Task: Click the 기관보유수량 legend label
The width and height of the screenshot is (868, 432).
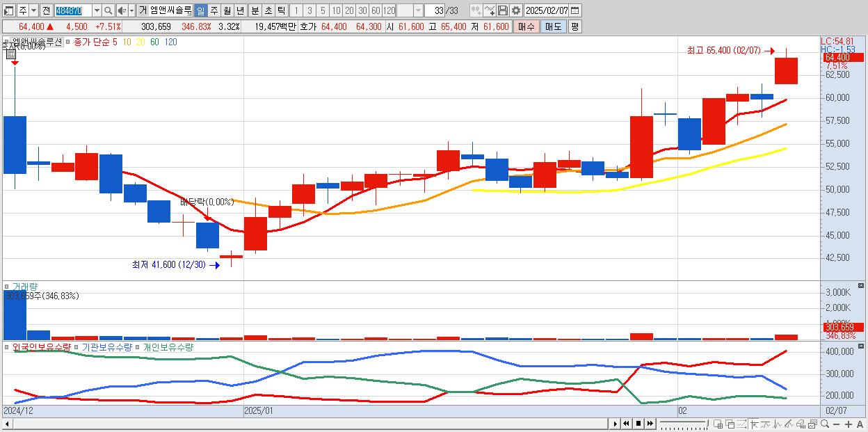Action: coord(106,346)
